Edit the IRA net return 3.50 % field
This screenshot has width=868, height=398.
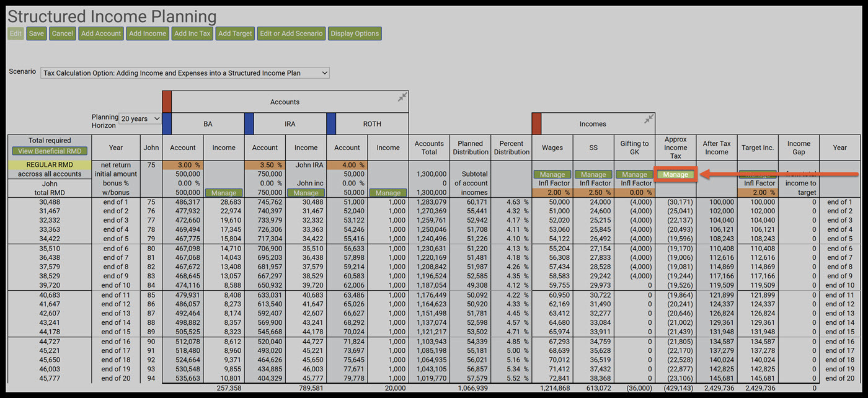[265, 165]
